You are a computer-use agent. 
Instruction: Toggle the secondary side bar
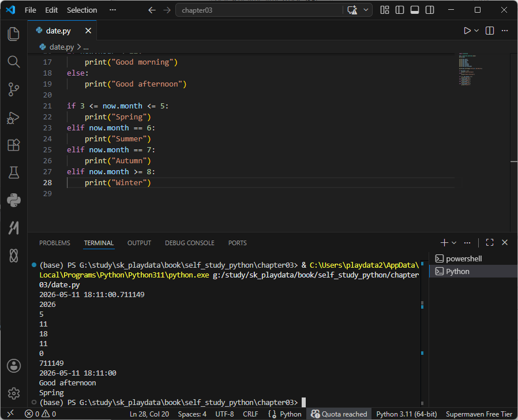430,10
